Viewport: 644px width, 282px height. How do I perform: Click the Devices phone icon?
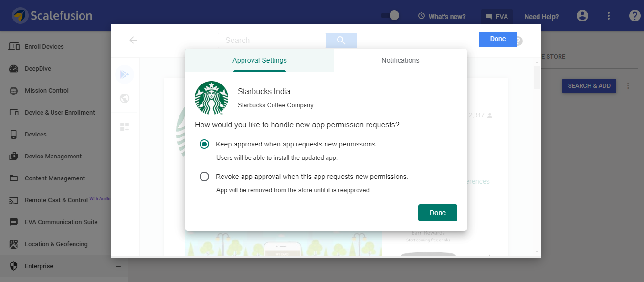pos(14,135)
